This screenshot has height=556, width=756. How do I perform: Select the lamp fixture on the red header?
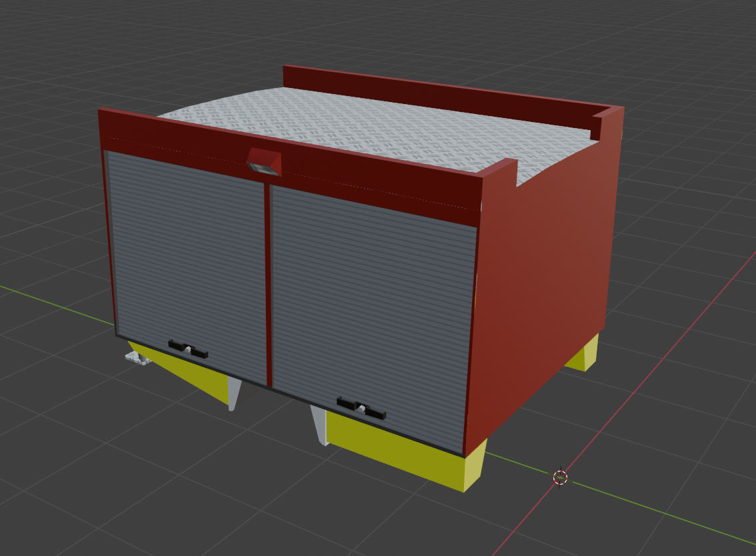pyautogui.click(x=264, y=163)
